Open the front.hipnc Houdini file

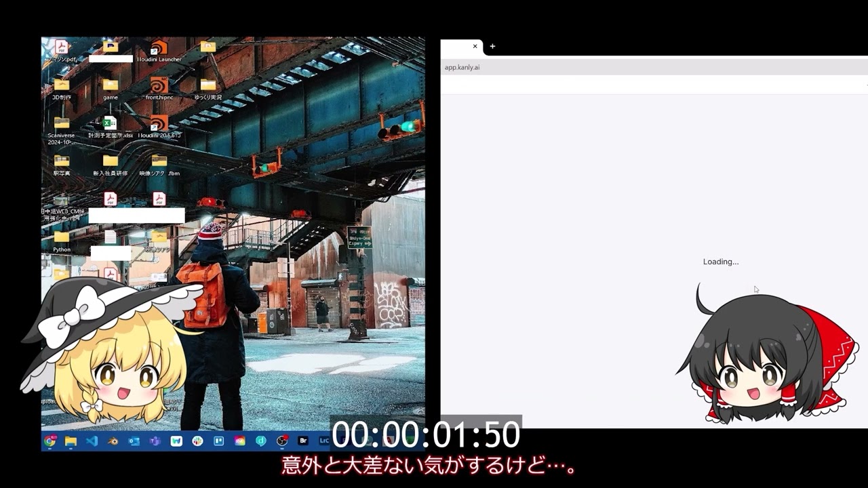tap(159, 89)
